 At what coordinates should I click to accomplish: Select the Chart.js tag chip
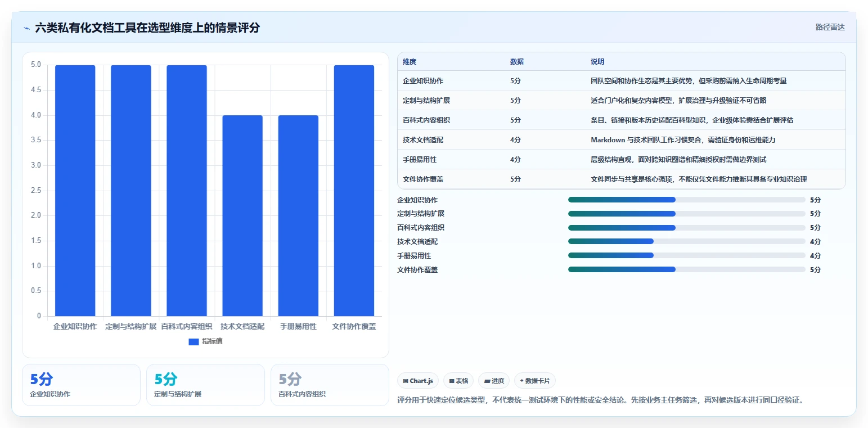pyautogui.click(x=417, y=381)
